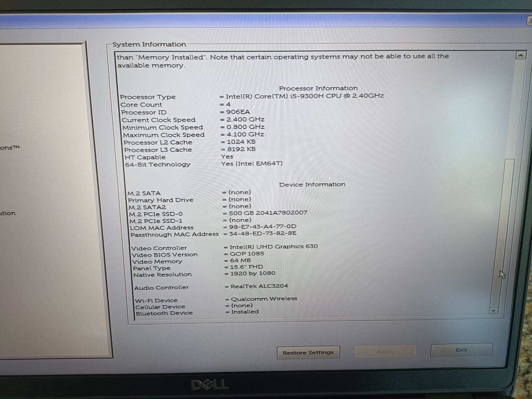Click the M.2 SATA2 label
Screen dimensions: 532x399
click(x=147, y=207)
